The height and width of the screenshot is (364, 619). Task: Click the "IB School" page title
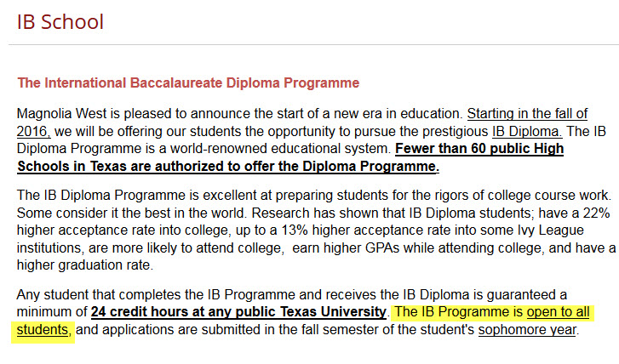click(60, 22)
